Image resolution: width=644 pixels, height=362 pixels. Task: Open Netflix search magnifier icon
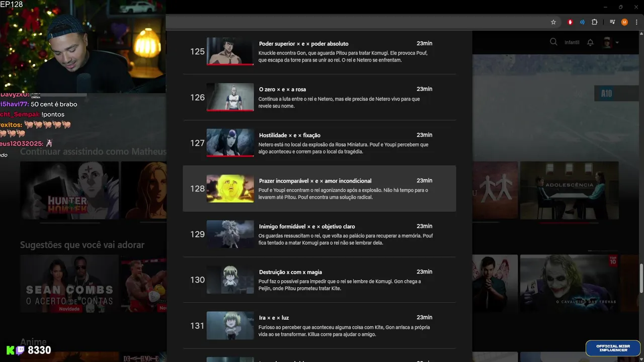click(x=553, y=42)
